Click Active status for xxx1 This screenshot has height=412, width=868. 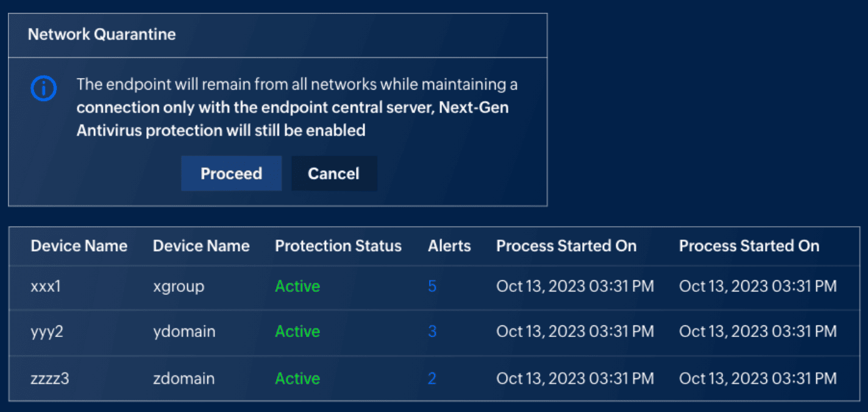[297, 286]
